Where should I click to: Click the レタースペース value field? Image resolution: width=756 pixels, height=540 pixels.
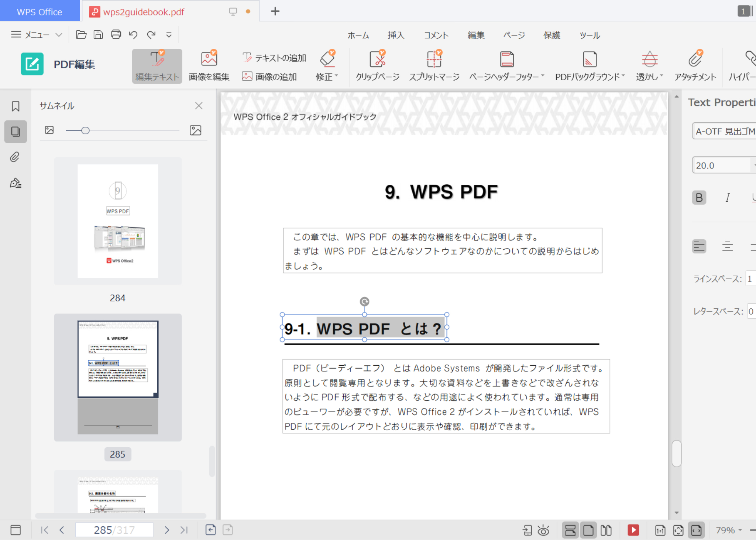[x=752, y=311]
